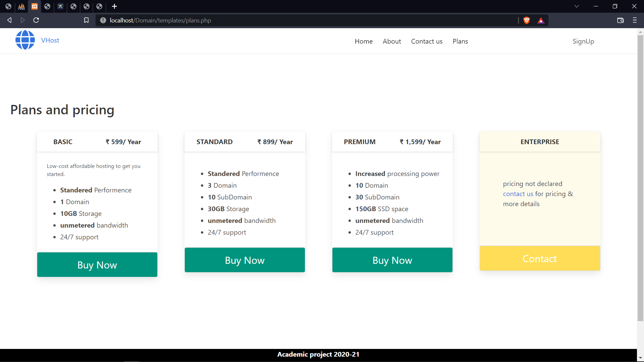The height and width of the screenshot is (362, 644).
Task: Open the tab search chevron dropdown
Action: coord(577,6)
